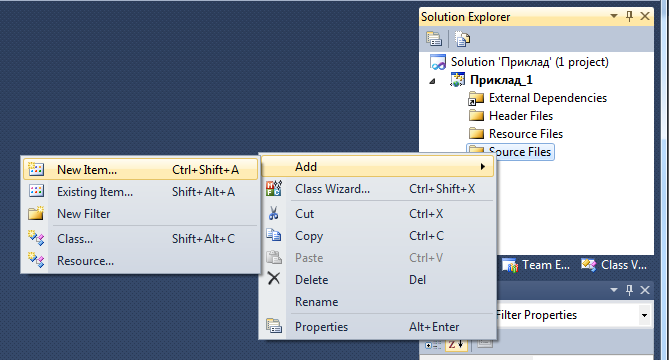Choose New Item... from the Add submenu

[141, 169]
